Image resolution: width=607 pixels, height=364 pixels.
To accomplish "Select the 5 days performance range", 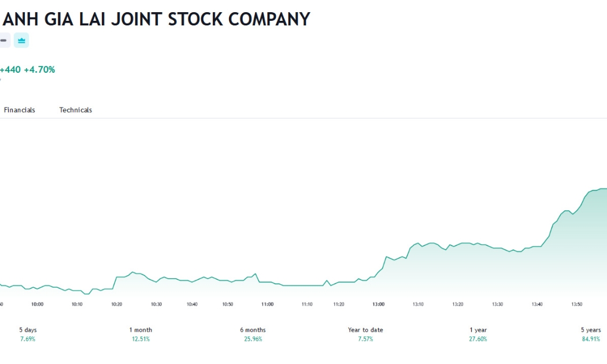I will pyautogui.click(x=28, y=334).
